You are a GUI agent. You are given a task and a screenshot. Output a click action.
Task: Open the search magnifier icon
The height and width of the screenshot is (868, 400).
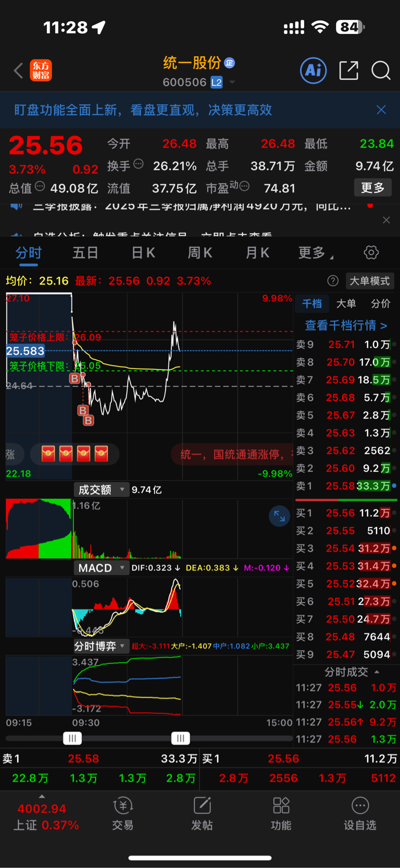(x=381, y=70)
